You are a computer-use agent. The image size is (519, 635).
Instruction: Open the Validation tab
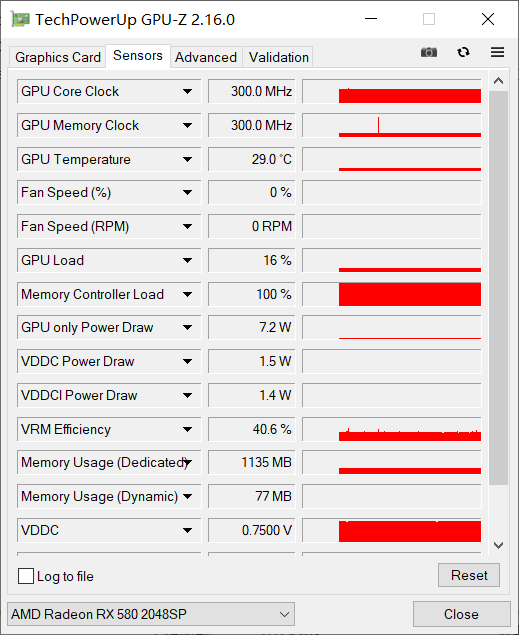pos(279,57)
